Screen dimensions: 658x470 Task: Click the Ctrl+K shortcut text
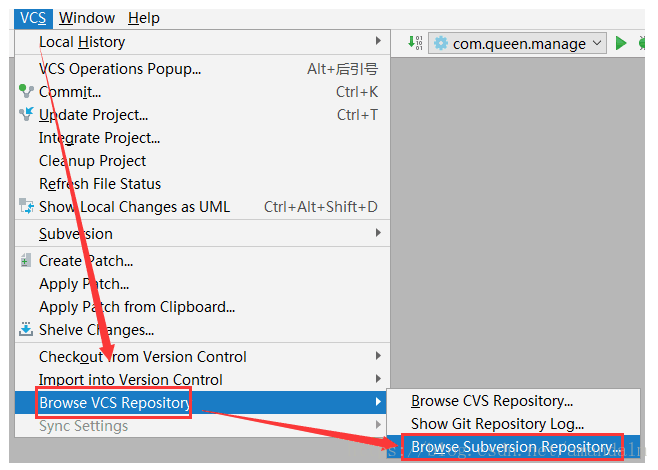click(357, 92)
